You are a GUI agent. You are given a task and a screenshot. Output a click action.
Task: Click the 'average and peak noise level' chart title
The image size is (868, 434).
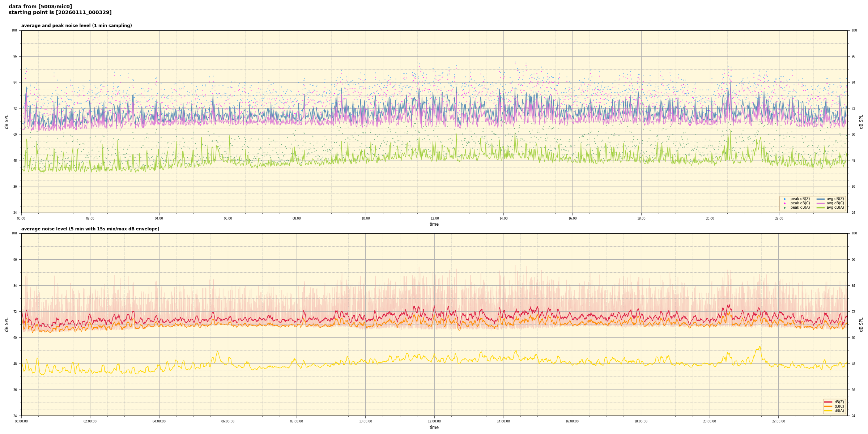click(76, 26)
